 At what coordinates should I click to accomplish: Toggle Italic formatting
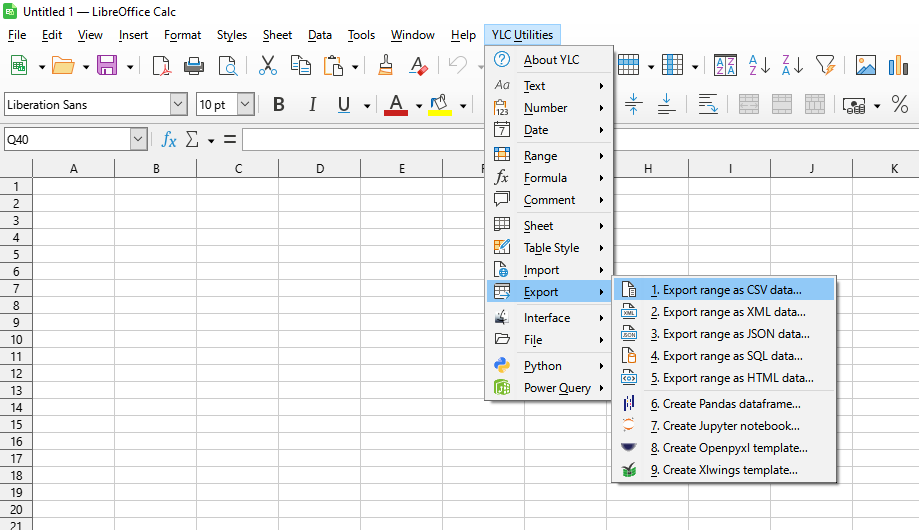pyautogui.click(x=312, y=105)
